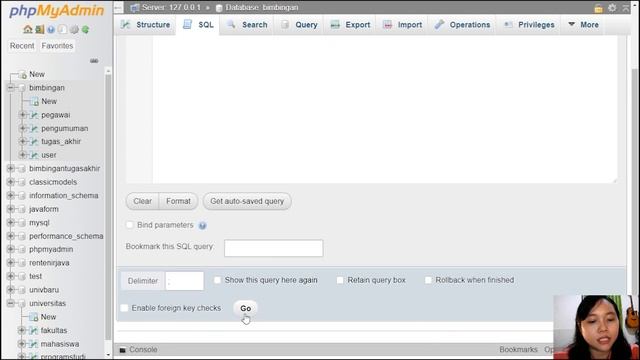The height and width of the screenshot is (360, 640).
Task: Click New table icon under bimbingan
Action: pyautogui.click(x=35, y=102)
